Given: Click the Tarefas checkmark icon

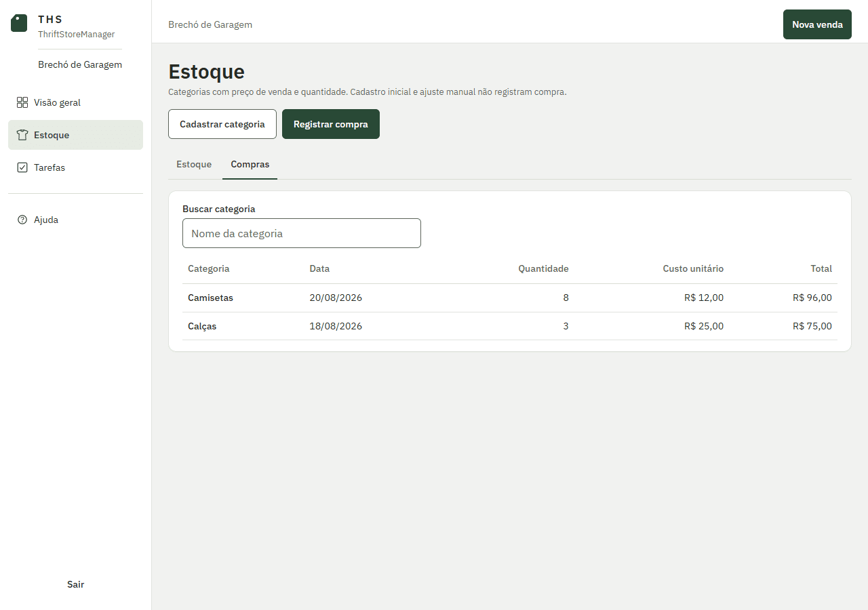Looking at the screenshot, I should click(x=22, y=167).
